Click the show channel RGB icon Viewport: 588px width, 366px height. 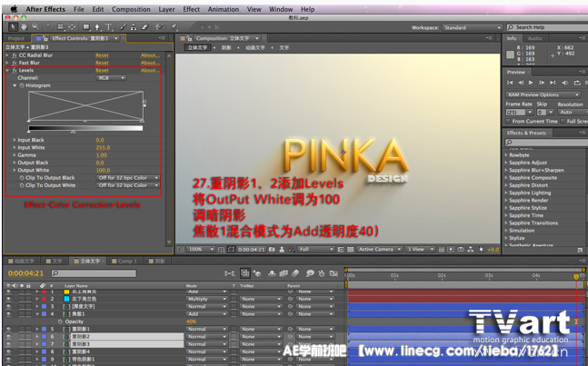coord(292,249)
